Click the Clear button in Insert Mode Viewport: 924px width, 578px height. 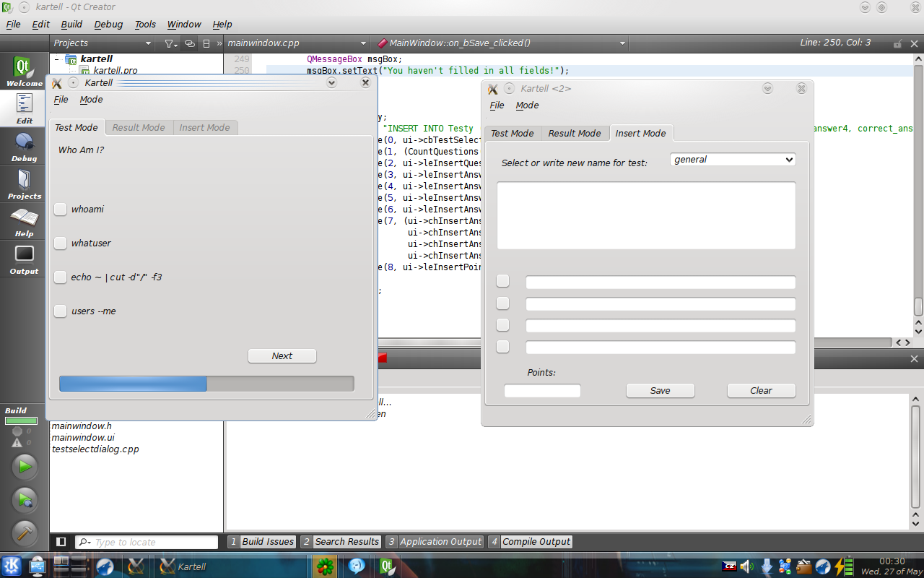pos(762,391)
